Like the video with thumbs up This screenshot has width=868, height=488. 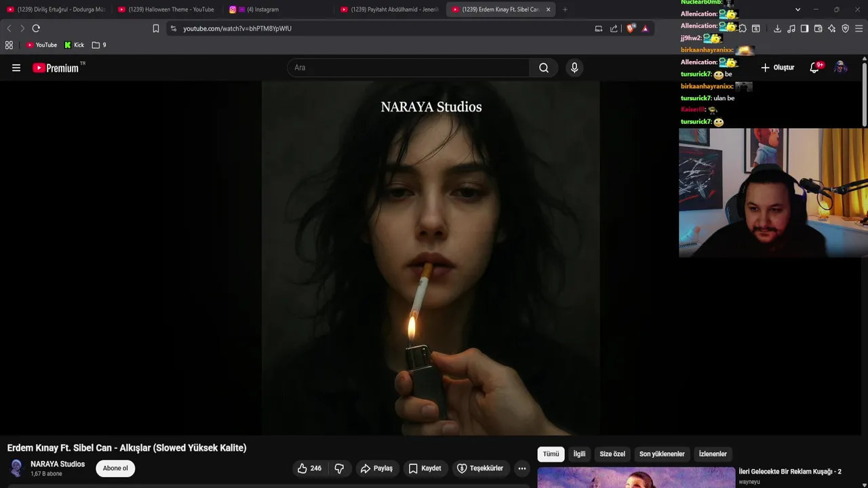(309, 468)
